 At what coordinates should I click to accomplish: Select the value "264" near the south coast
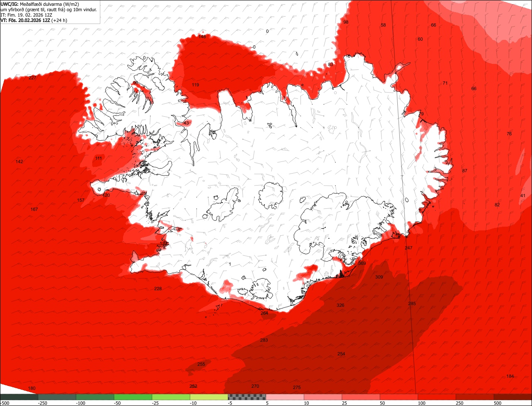(x=264, y=313)
